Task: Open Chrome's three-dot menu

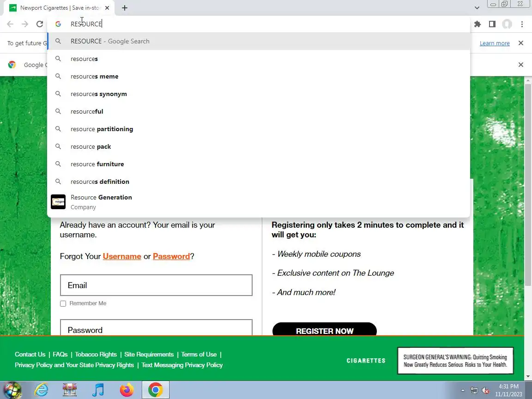Action: 522,24
